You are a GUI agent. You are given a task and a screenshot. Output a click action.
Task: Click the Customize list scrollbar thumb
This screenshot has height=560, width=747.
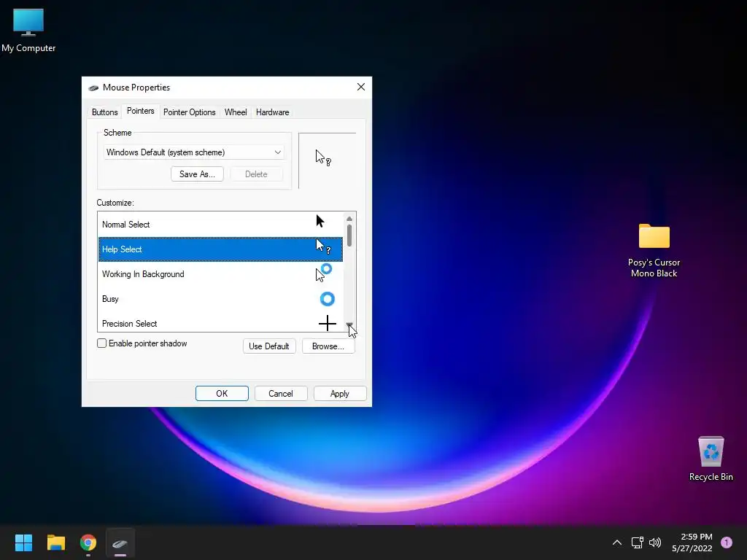click(x=349, y=236)
